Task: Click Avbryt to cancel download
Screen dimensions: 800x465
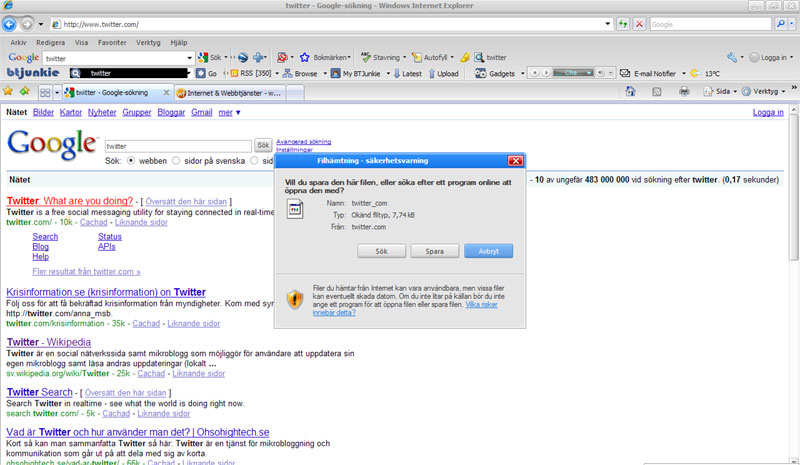Action: (x=488, y=251)
